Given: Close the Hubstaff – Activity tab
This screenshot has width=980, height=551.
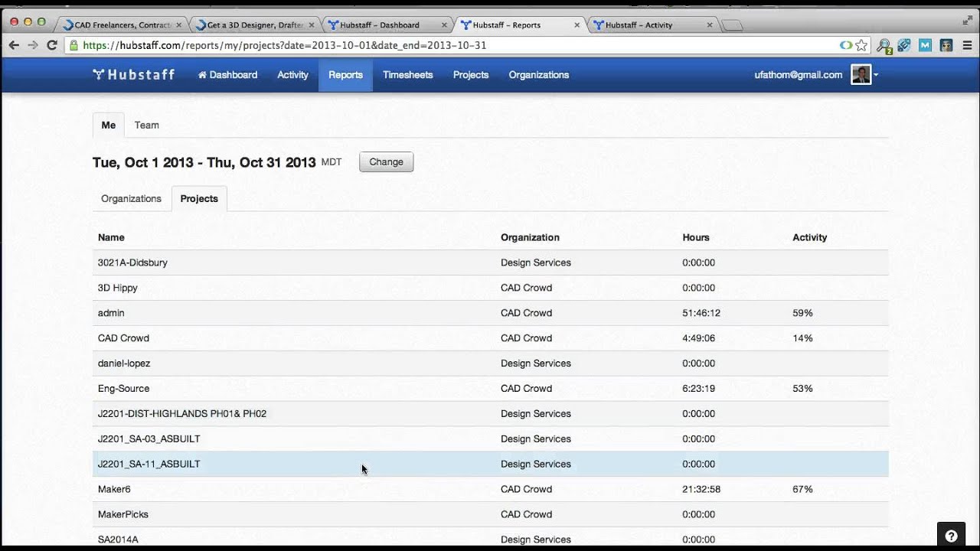Looking at the screenshot, I should 710,25.
